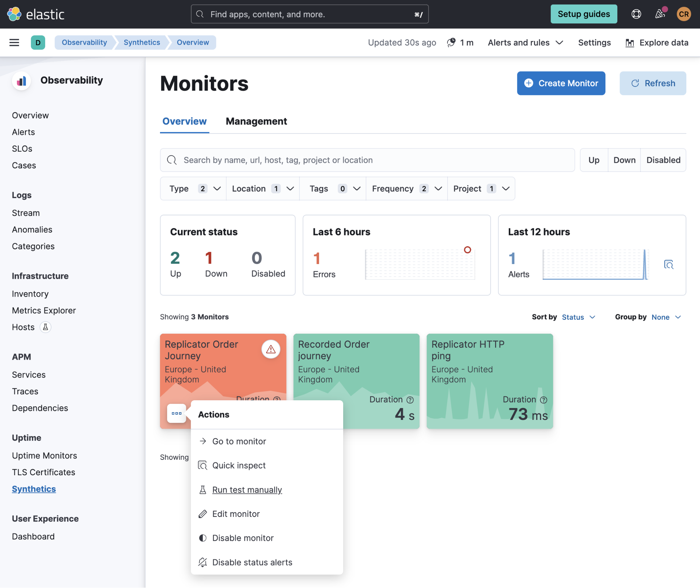Toggle the Disabled filter status button
Image resolution: width=700 pixels, height=588 pixels.
(664, 159)
